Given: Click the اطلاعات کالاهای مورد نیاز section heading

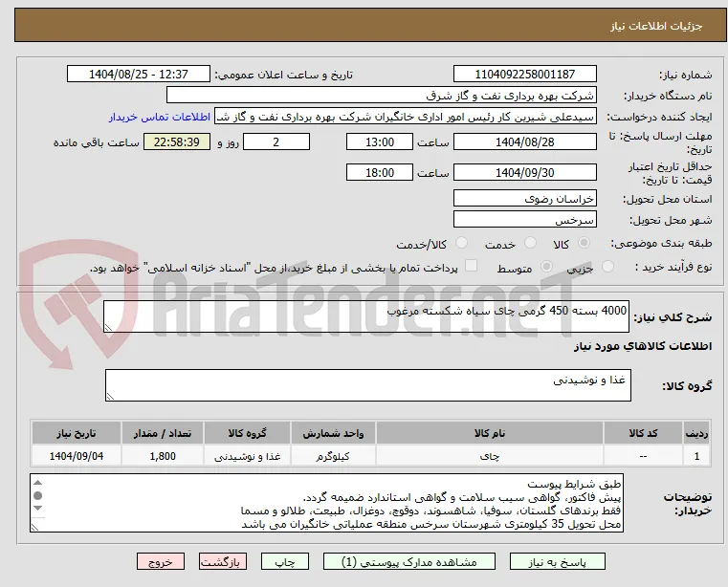Looking at the screenshot, I should [x=643, y=346].
